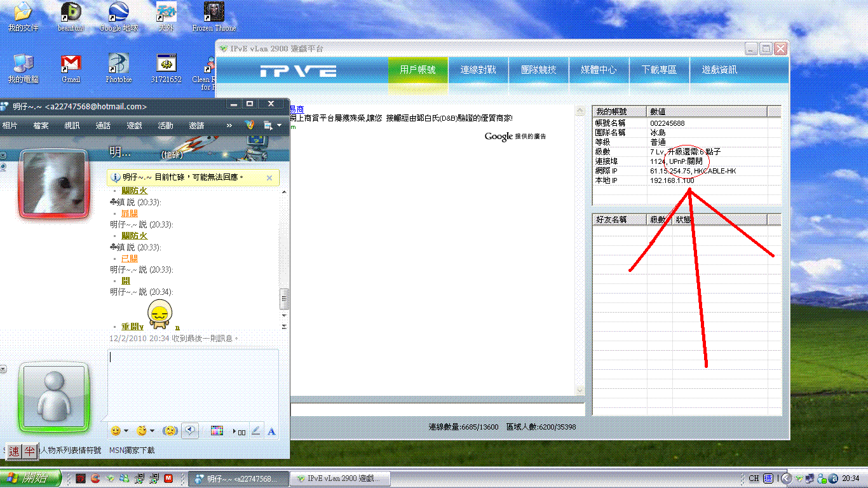The image size is (868, 488).
Task: Expand the emoticon smiley dropdown
Action: [126, 431]
